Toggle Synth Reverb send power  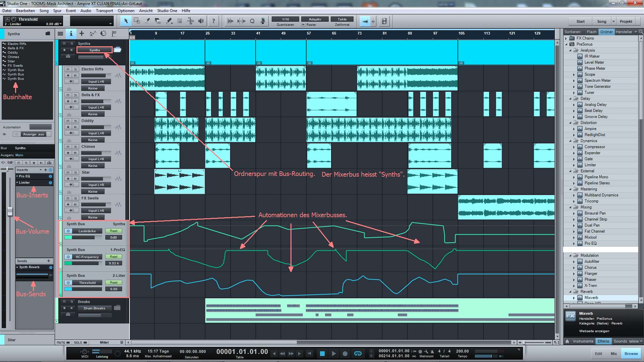coord(51,267)
